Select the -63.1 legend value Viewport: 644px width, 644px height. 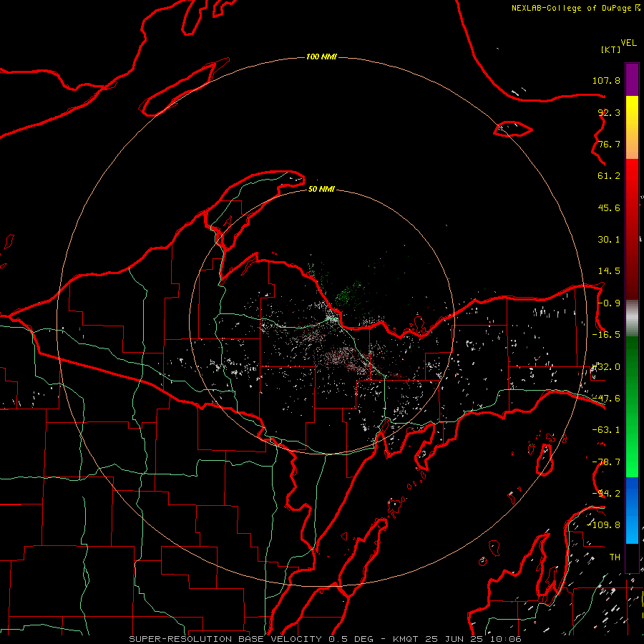pos(606,430)
